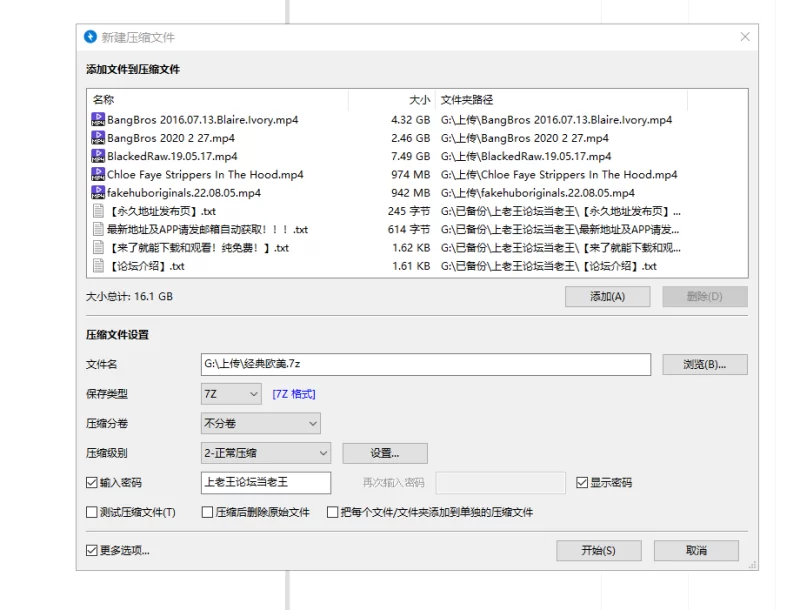Enable 测试压缩文件(T) checkbox
The image size is (800, 610).
(x=92, y=512)
